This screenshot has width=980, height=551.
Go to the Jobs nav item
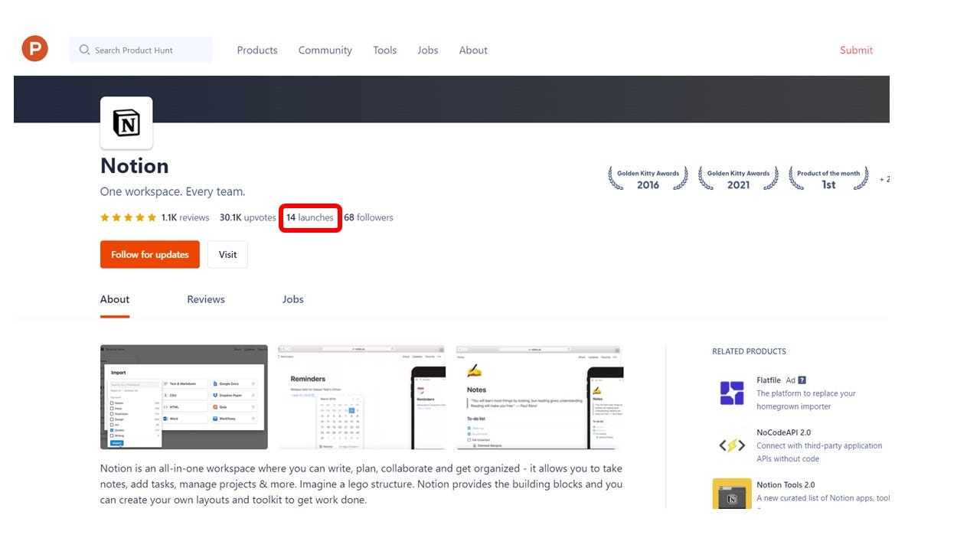[428, 50]
